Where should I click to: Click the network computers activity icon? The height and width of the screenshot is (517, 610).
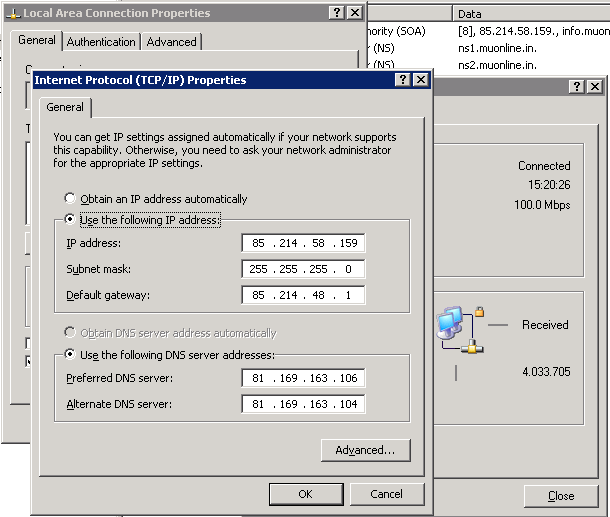pyautogui.click(x=461, y=330)
